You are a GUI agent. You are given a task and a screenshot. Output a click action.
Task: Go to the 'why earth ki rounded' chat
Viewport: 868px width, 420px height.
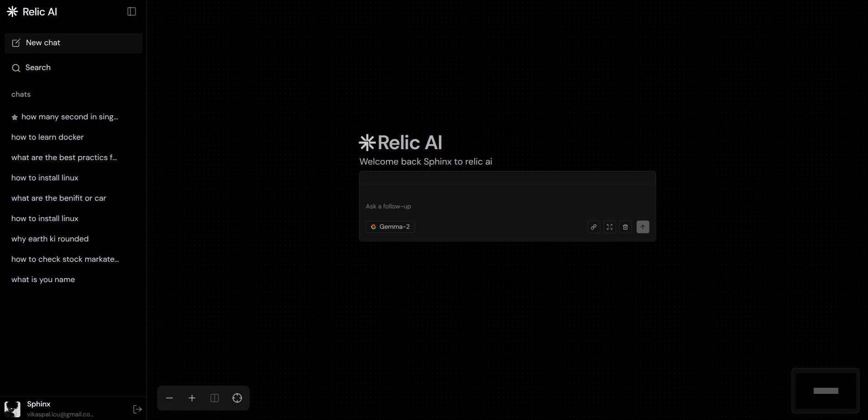[x=50, y=239]
